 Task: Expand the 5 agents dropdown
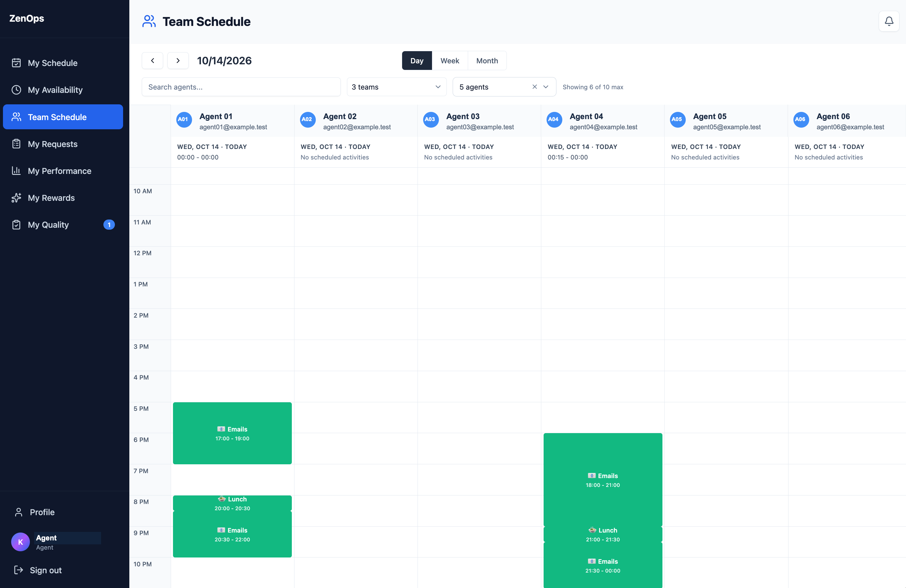pos(546,87)
